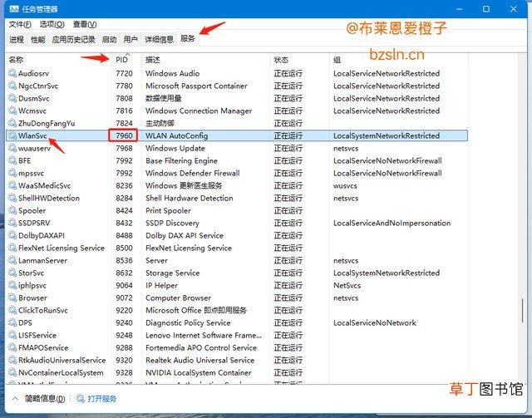Open the 用户 tab
The width and height of the screenshot is (532, 418).
pyautogui.click(x=131, y=40)
